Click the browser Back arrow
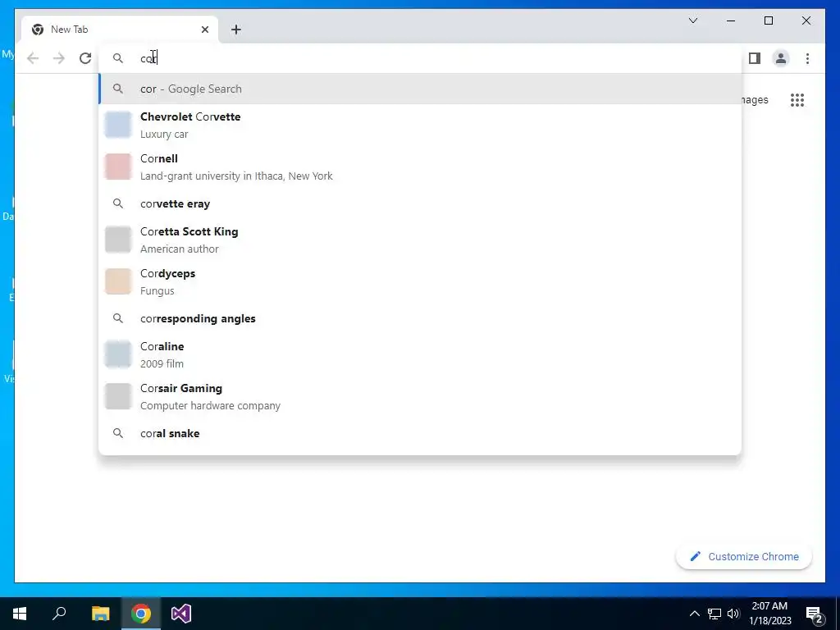The image size is (840, 630). 33,58
